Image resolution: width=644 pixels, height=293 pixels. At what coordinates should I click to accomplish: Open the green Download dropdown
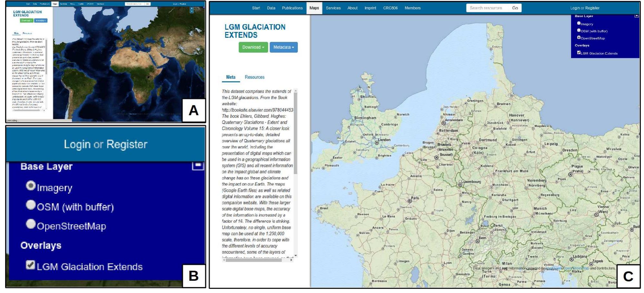[x=253, y=48]
